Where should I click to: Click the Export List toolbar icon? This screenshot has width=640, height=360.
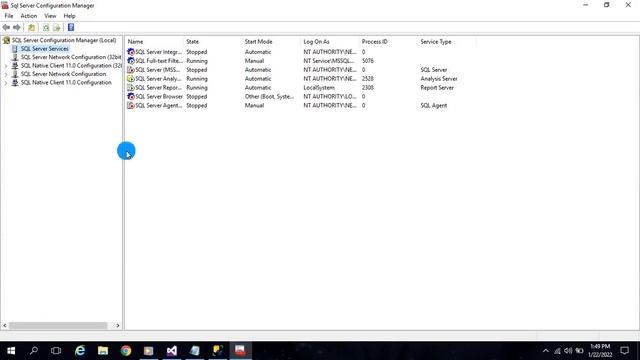click(57, 27)
